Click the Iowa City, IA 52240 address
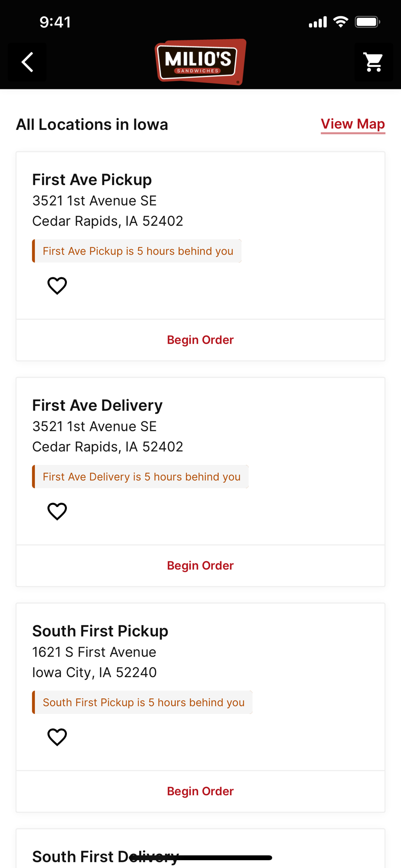Viewport: 401px width, 868px height. [x=94, y=672]
